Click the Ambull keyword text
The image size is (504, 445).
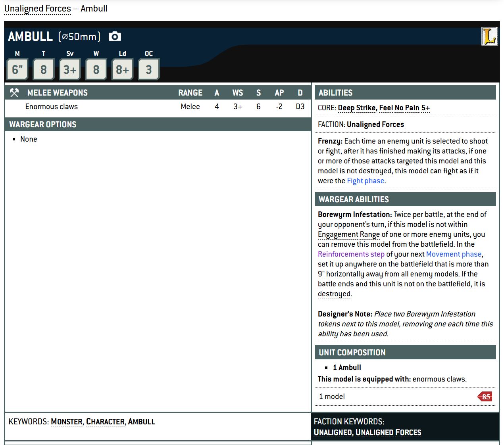coord(142,422)
